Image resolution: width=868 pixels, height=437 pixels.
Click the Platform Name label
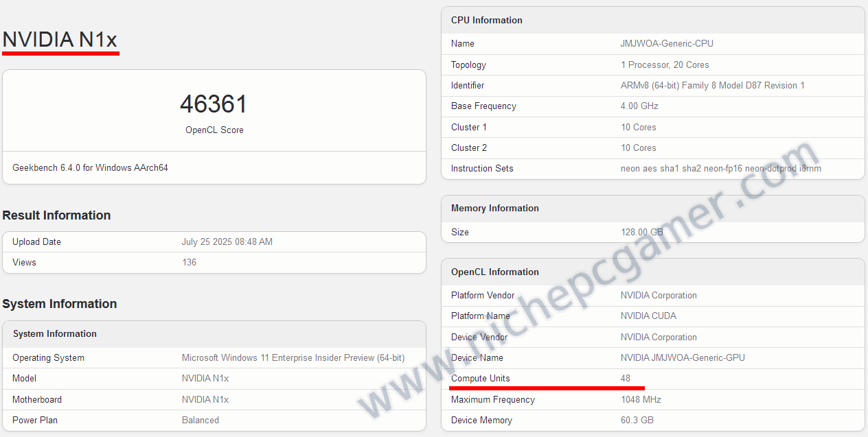click(x=481, y=316)
